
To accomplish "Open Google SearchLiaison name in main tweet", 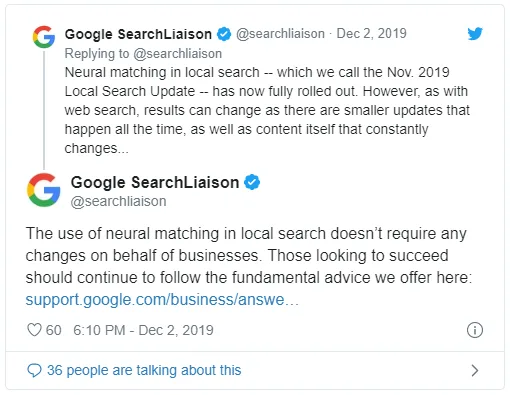I will pyautogui.click(x=155, y=182).
